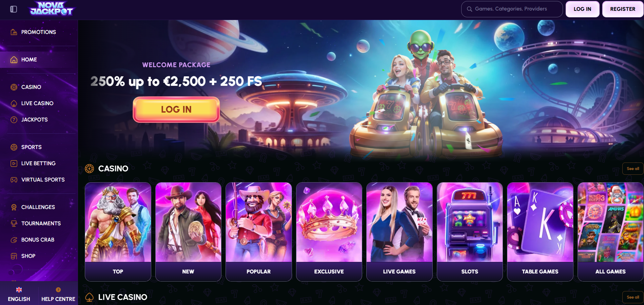Screen dimensions: 644x305
Task: Open the English language selector
Action: click(19, 294)
